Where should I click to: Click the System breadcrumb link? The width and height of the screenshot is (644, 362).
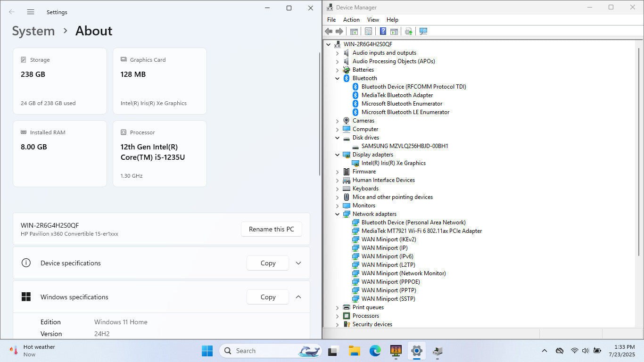point(33,31)
